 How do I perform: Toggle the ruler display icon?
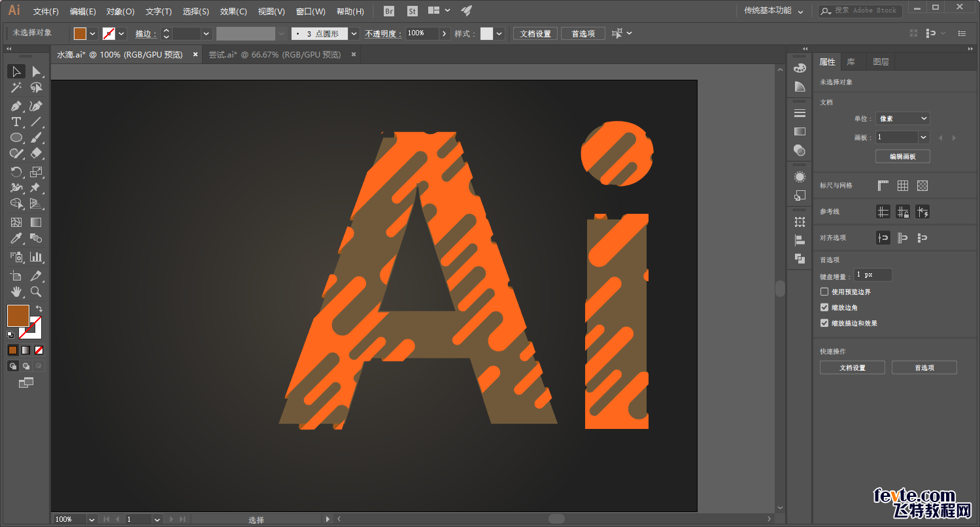tap(883, 186)
